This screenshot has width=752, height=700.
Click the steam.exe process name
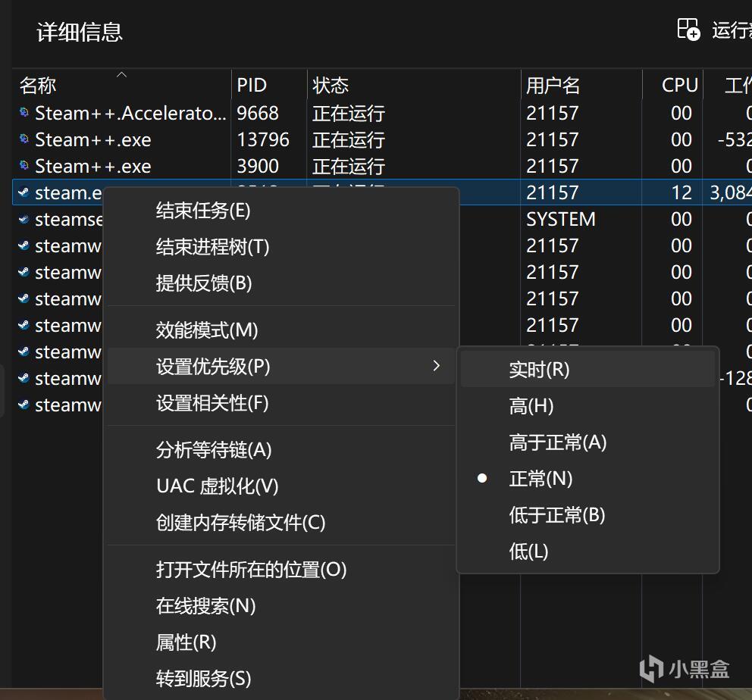click(68, 192)
